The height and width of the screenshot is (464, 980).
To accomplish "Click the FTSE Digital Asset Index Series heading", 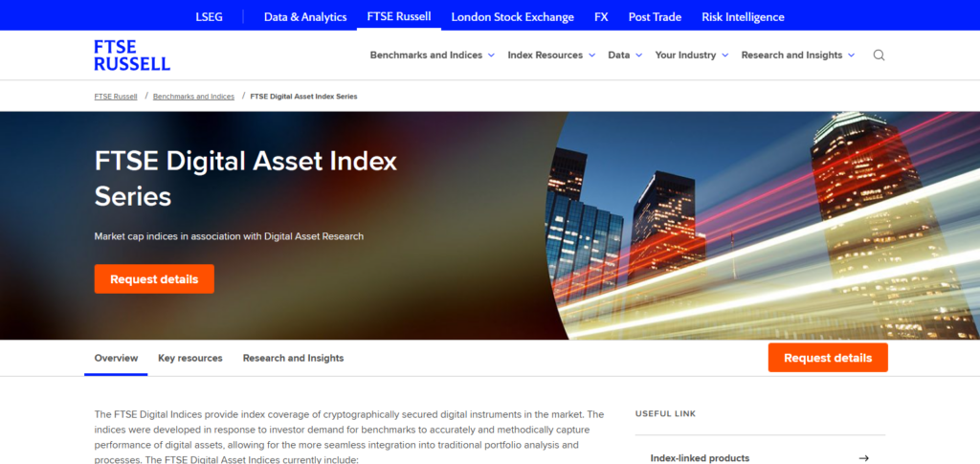I will pos(246,179).
